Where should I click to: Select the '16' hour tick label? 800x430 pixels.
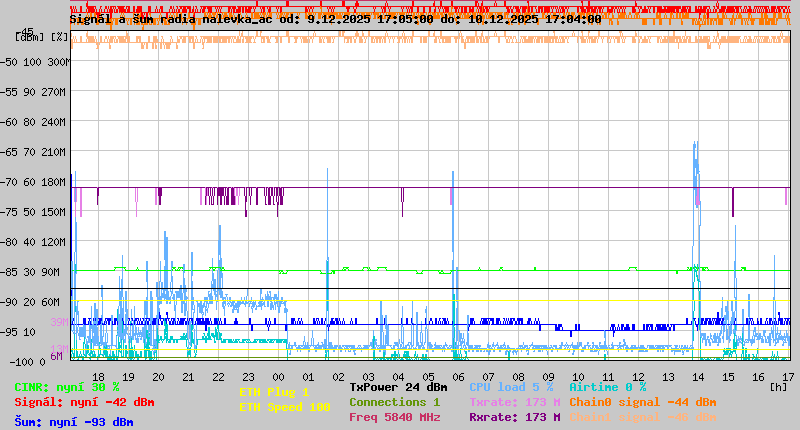click(x=758, y=377)
